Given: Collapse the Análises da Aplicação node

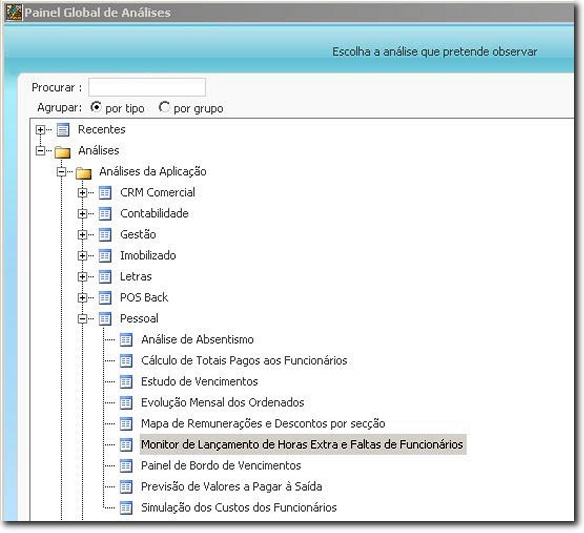Looking at the screenshot, I should (61, 172).
